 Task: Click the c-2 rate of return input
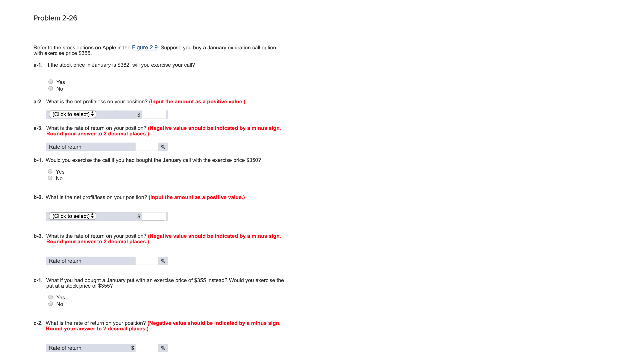(x=147, y=348)
